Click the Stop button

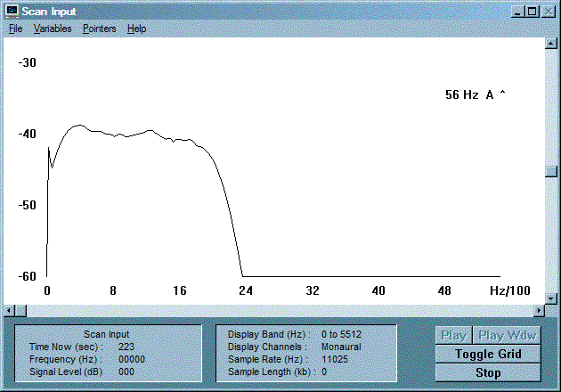coord(488,372)
